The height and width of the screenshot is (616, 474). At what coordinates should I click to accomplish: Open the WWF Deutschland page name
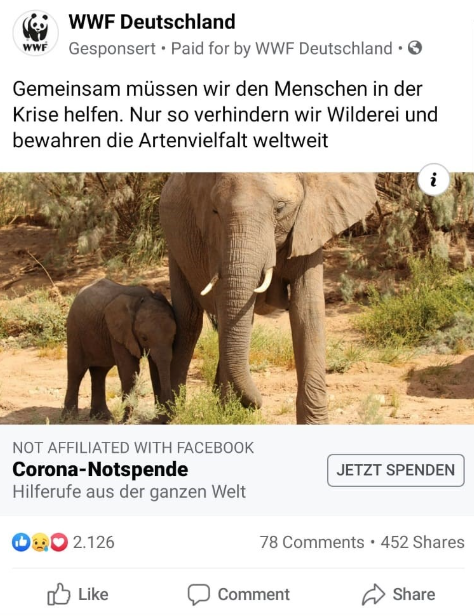[x=152, y=22]
